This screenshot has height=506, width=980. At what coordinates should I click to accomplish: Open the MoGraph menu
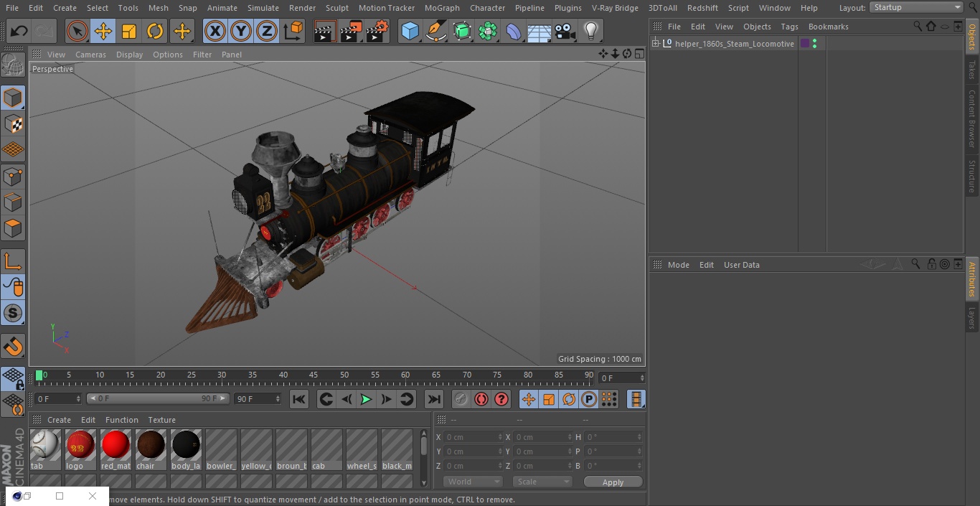pos(442,8)
